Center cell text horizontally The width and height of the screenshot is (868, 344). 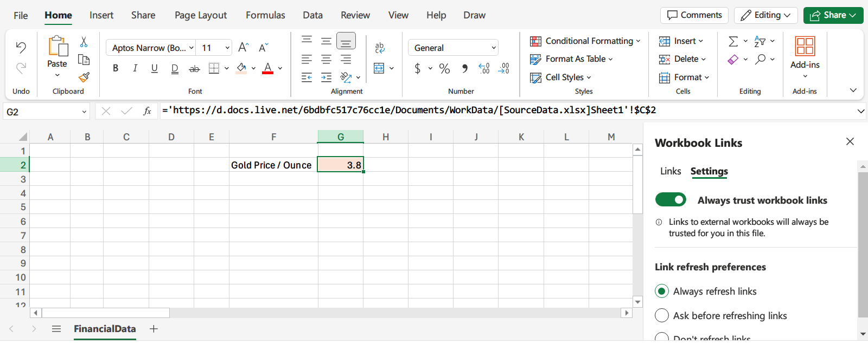(327, 59)
